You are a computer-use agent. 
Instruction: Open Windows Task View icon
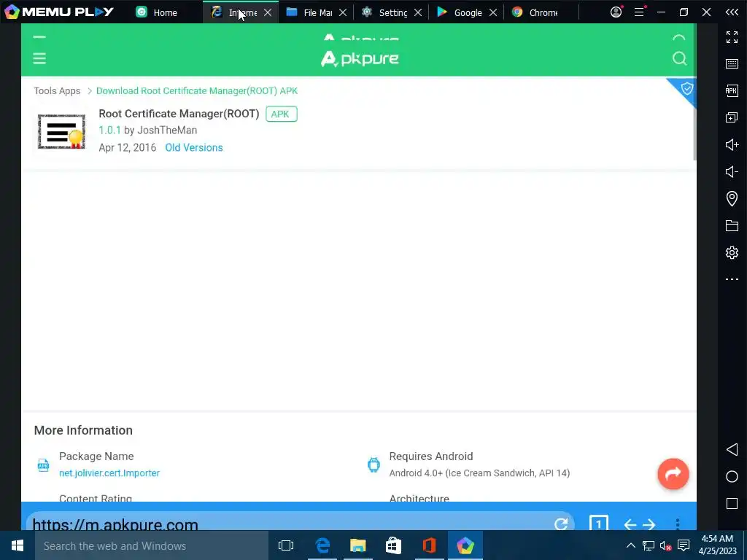pyautogui.click(x=286, y=545)
